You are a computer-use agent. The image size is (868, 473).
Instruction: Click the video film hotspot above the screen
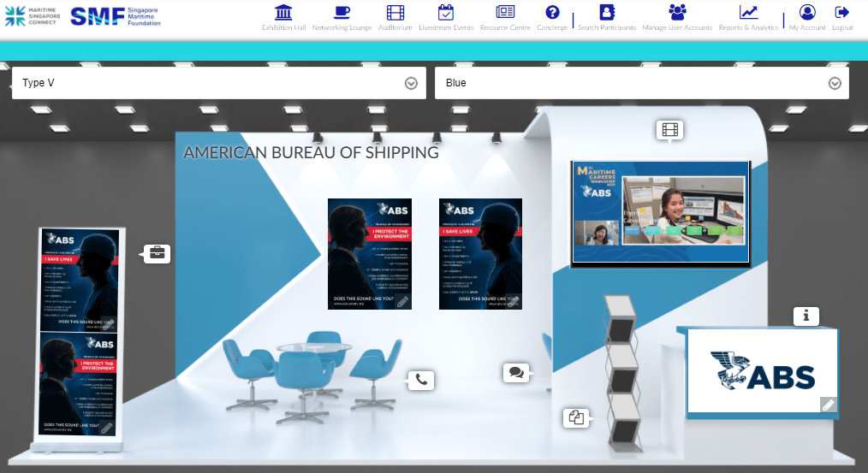click(669, 130)
